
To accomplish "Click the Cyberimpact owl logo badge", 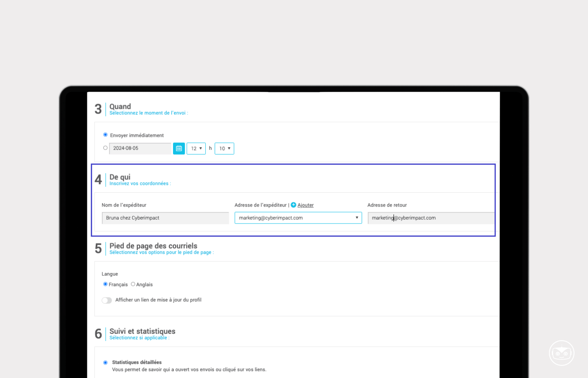I will tap(562, 353).
